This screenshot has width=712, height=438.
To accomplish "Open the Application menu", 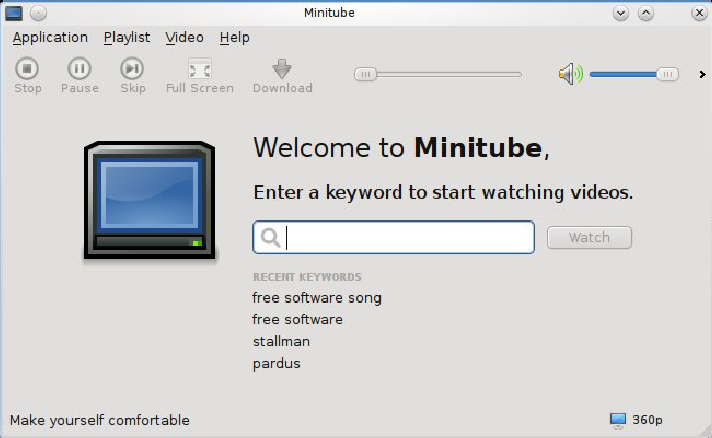I will [50, 38].
